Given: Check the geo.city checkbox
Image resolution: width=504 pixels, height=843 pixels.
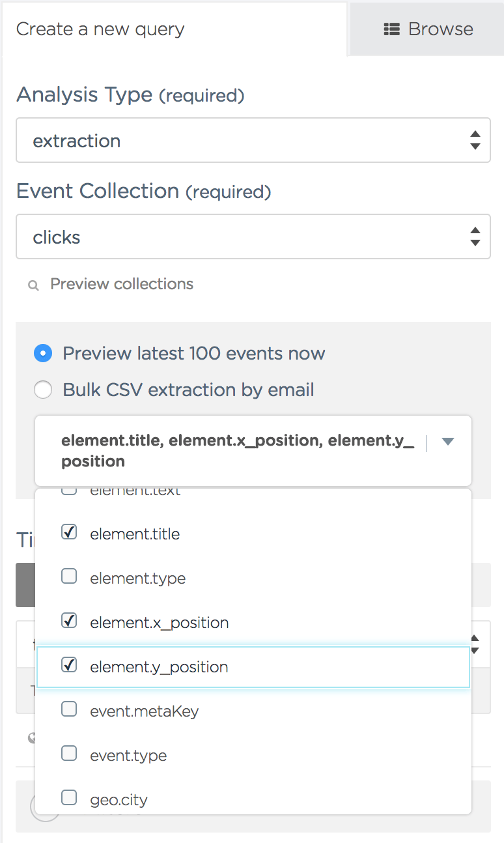Looking at the screenshot, I should (69, 797).
